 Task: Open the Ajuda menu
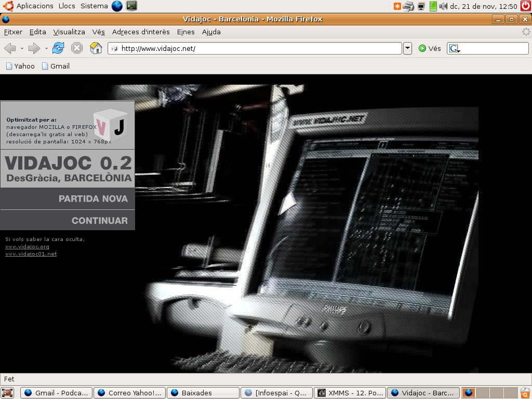tap(211, 32)
